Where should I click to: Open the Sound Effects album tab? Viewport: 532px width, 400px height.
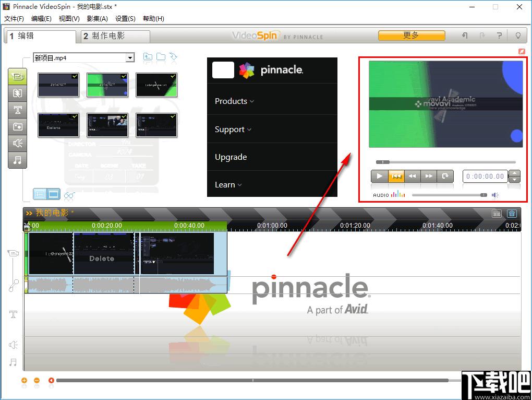17,143
